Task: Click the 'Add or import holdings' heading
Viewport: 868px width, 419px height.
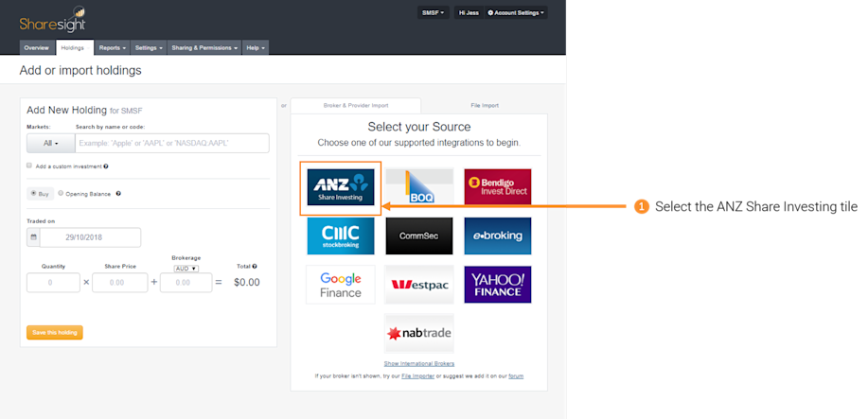Action: (x=80, y=71)
